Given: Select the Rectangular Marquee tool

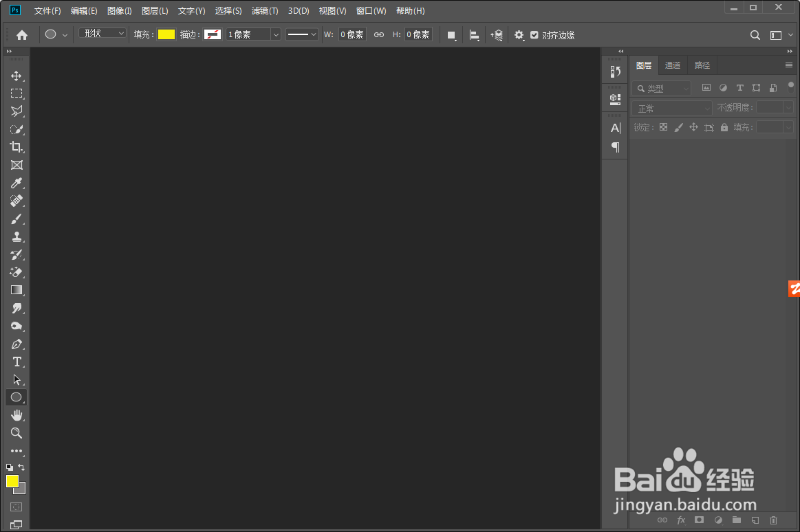Looking at the screenshot, I should point(17,93).
